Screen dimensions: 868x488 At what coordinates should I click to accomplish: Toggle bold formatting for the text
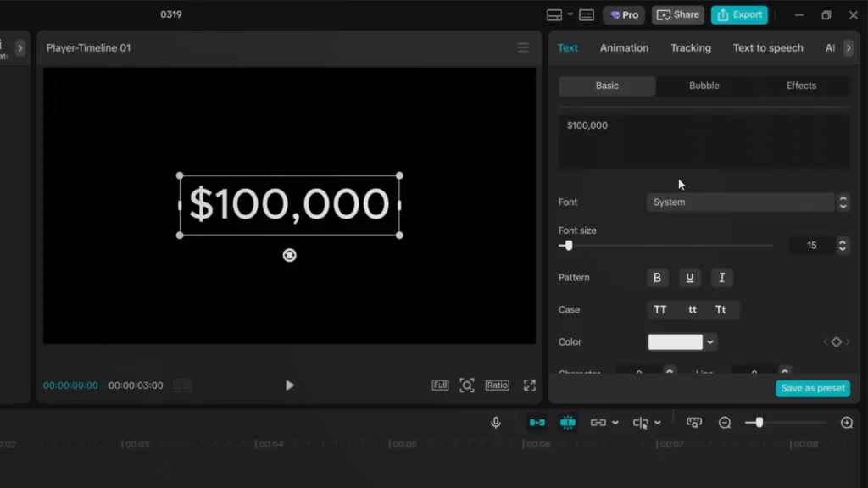(658, 278)
